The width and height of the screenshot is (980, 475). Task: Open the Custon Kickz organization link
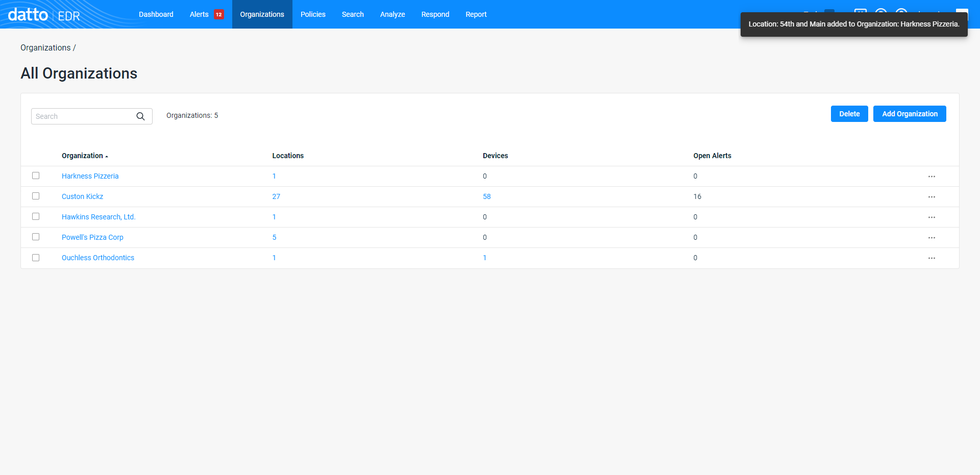click(83, 196)
